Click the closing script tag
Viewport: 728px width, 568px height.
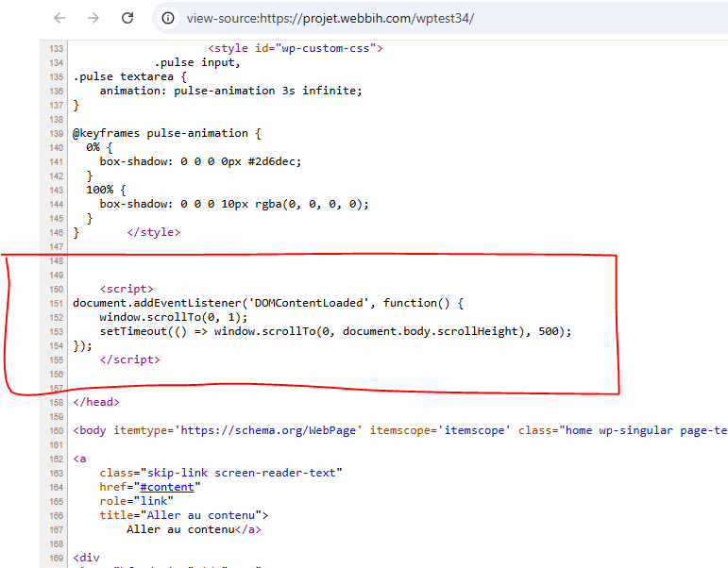click(129, 359)
